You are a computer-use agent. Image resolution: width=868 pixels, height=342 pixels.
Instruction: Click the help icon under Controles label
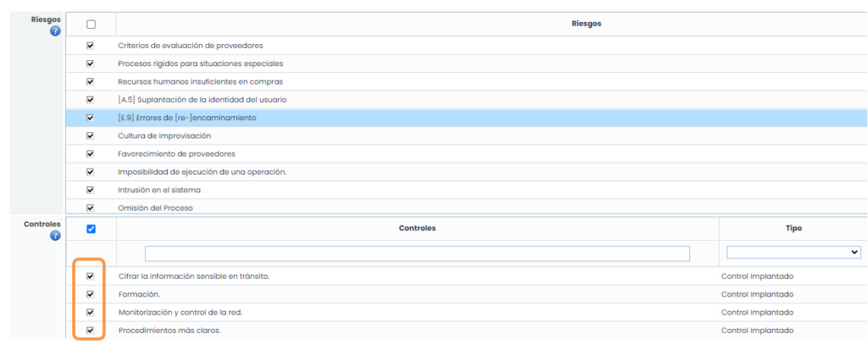pos(55,236)
